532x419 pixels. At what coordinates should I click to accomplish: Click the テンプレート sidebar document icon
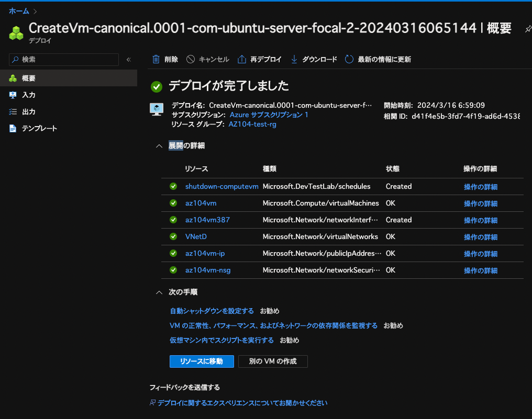[13, 129]
